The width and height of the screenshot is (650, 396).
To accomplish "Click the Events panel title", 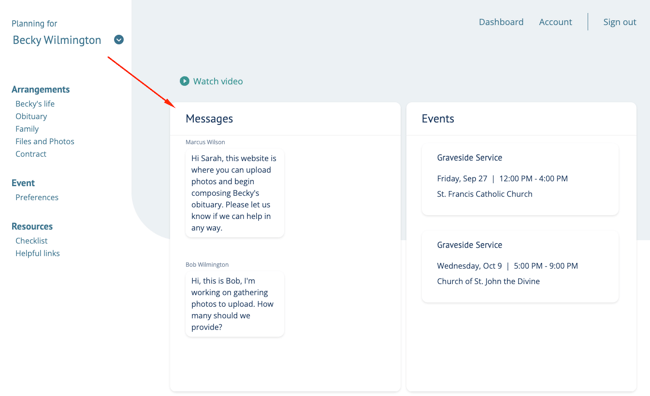I will tap(438, 119).
